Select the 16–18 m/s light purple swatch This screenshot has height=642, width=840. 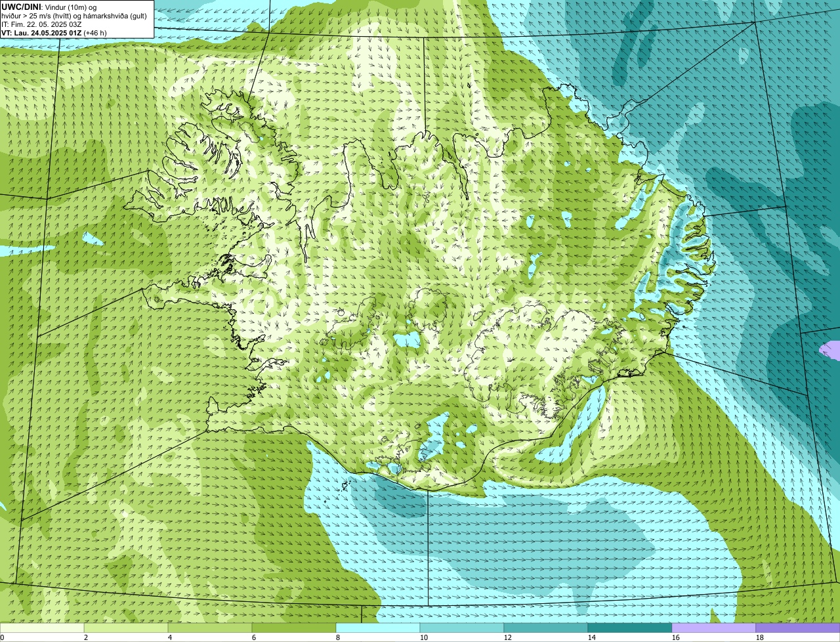click(714, 628)
